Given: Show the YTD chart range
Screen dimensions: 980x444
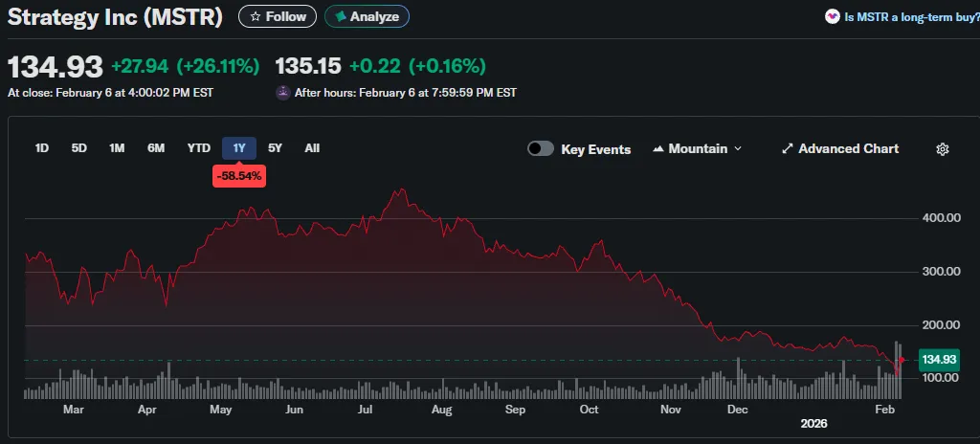Looking at the screenshot, I should pos(198,148).
